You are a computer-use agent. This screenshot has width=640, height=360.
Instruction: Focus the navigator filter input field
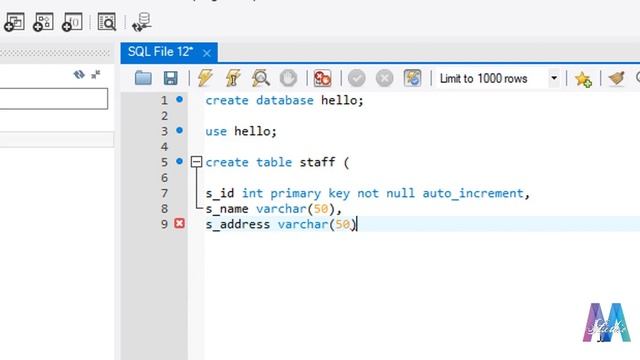pos(54,98)
